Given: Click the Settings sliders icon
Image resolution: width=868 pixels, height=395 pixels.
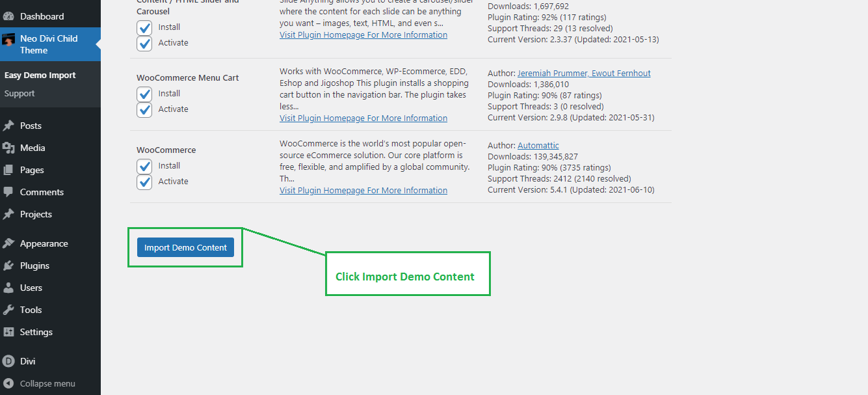Looking at the screenshot, I should (x=8, y=332).
